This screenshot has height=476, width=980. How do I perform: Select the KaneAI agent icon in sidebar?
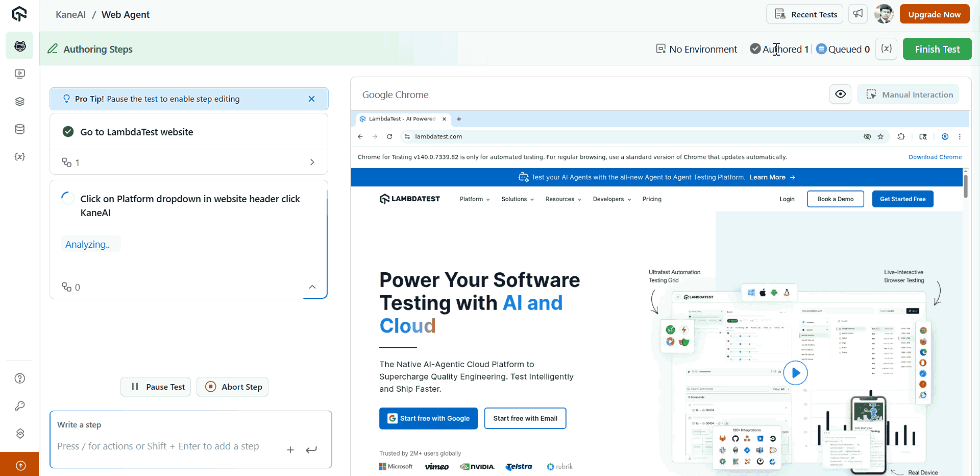[19, 45]
